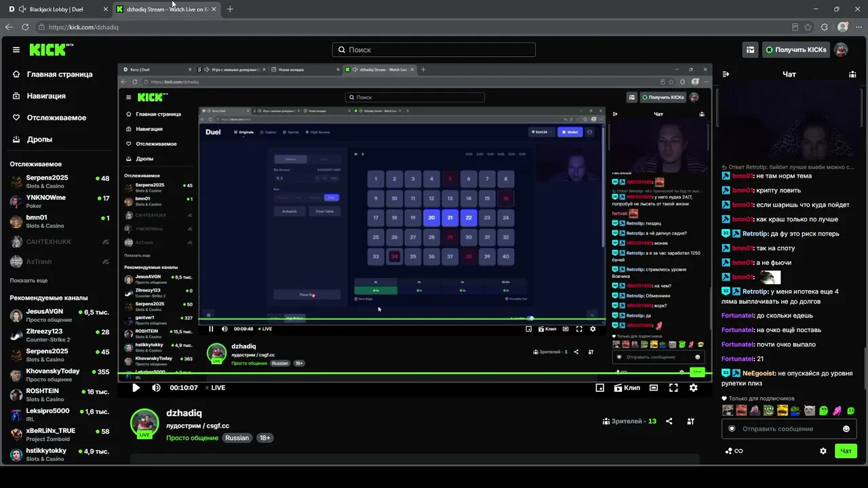Open followed channel bmn01

(60, 222)
